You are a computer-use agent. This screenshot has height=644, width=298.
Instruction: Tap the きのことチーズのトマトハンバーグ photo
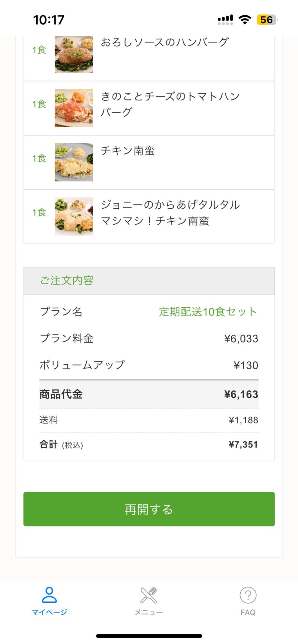pos(74,108)
